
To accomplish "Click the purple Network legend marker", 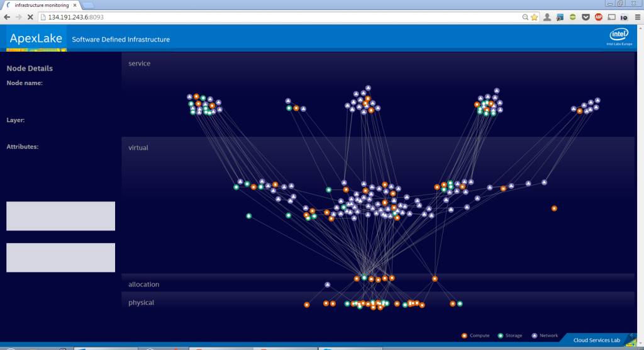I will (534, 336).
